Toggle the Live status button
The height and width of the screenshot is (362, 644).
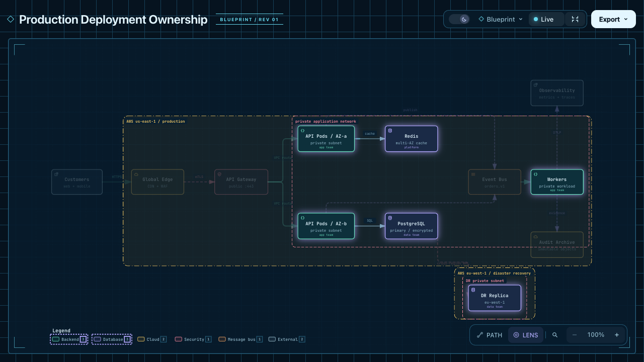[x=546, y=19]
